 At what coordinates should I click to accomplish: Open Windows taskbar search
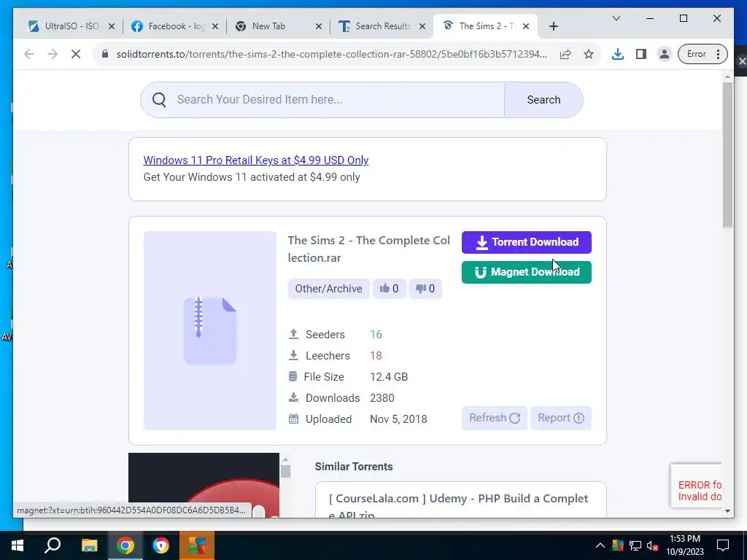coord(53,545)
